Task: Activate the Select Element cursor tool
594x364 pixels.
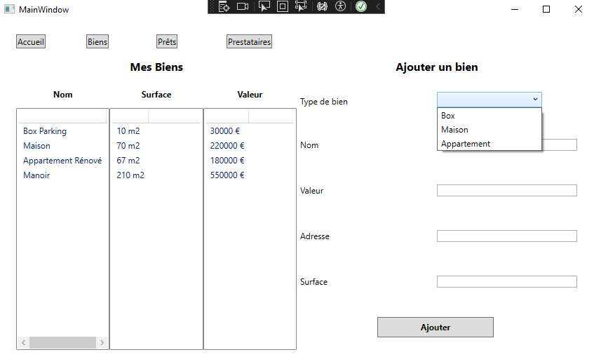Action: click(264, 6)
